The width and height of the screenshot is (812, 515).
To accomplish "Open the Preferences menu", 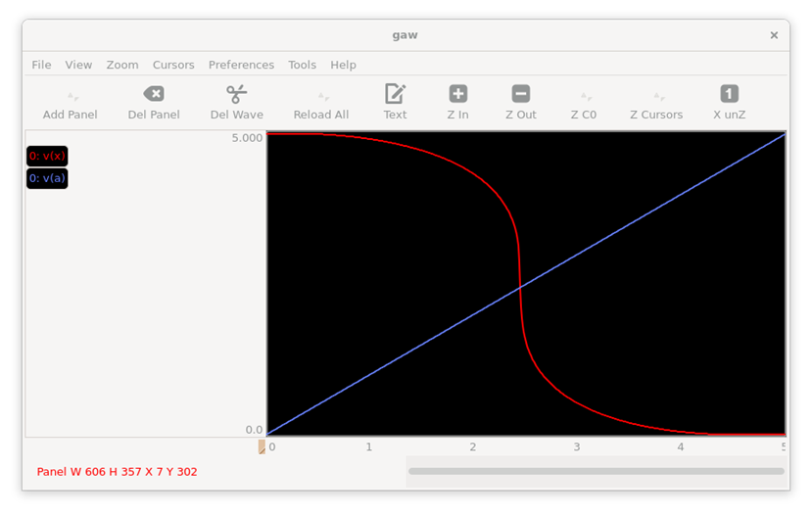I will click(x=241, y=65).
